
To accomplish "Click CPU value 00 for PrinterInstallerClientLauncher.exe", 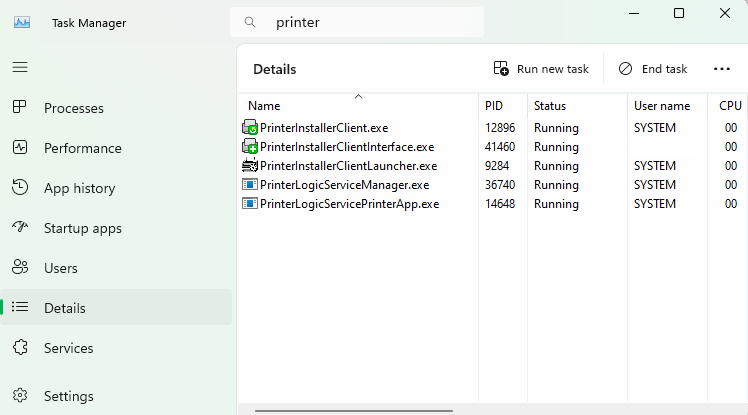I will coord(731,166).
